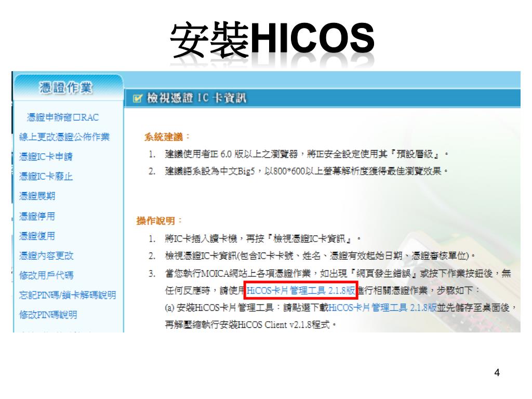
Task: Click text 建議語系設為中文Big5 line
Action: tap(307, 171)
